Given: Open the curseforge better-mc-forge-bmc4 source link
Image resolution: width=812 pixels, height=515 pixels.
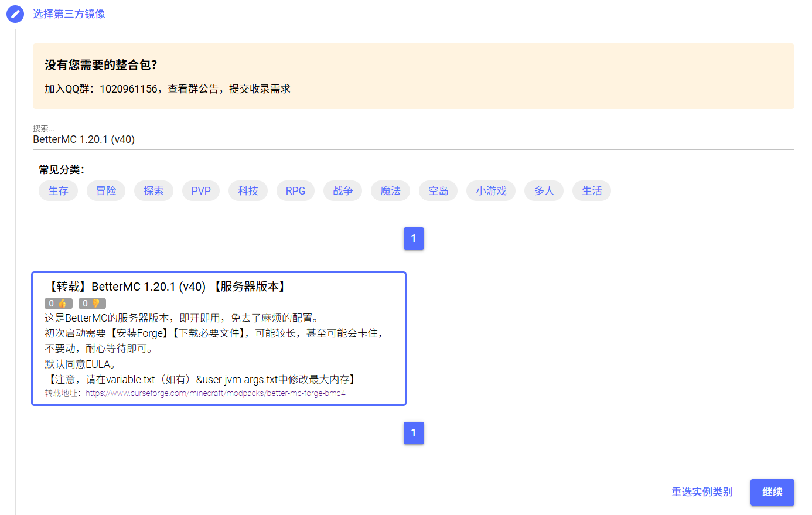Looking at the screenshot, I should [x=216, y=393].
